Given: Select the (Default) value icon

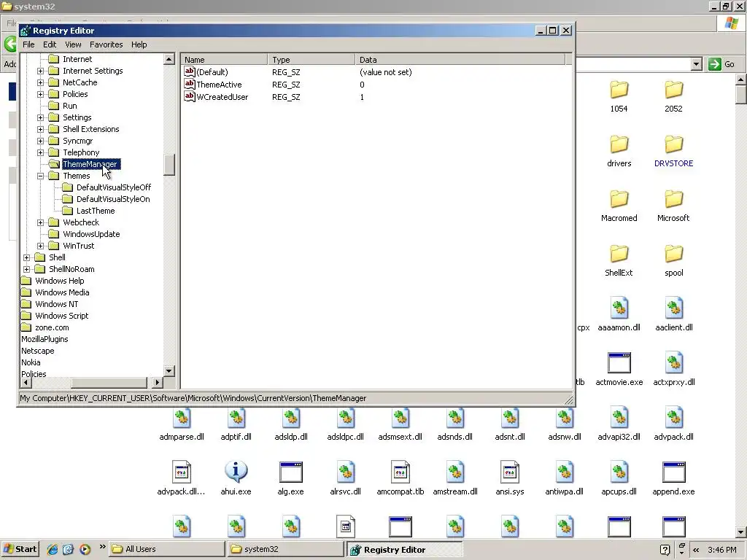Looking at the screenshot, I should pos(190,72).
